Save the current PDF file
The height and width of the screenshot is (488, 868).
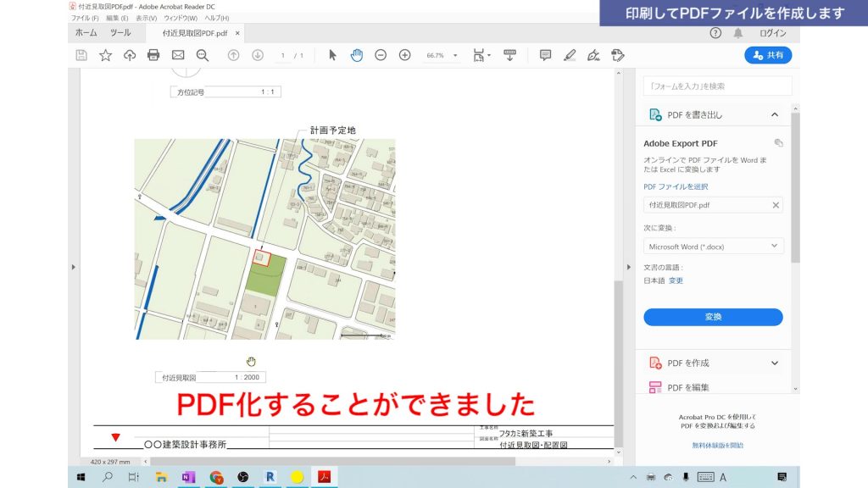(x=81, y=55)
